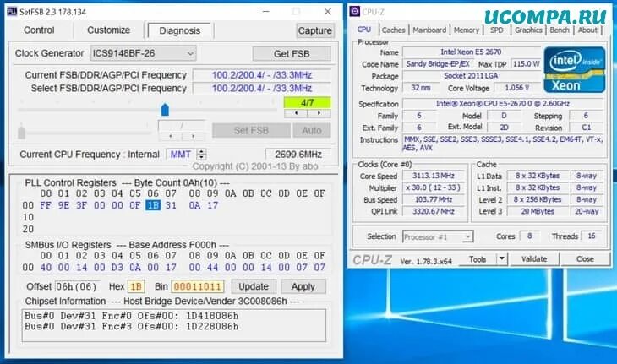Open the Mainboard tab in CPU-Z

click(x=429, y=30)
